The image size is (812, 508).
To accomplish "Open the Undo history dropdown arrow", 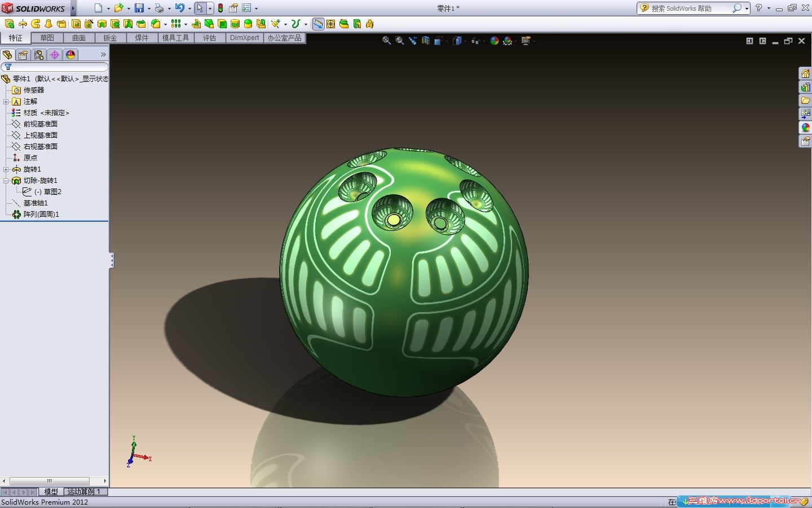I will (189, 8).
